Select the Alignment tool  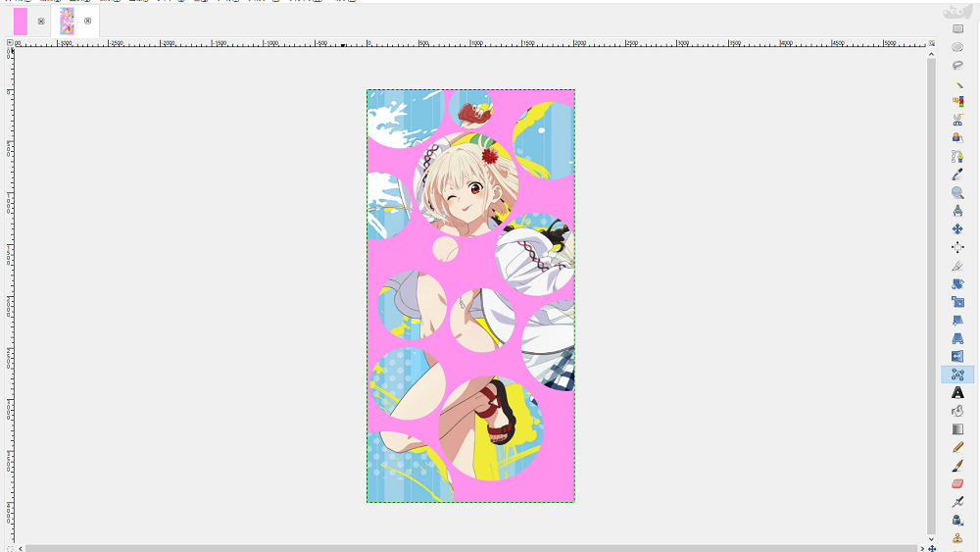(x=957, y=247)
